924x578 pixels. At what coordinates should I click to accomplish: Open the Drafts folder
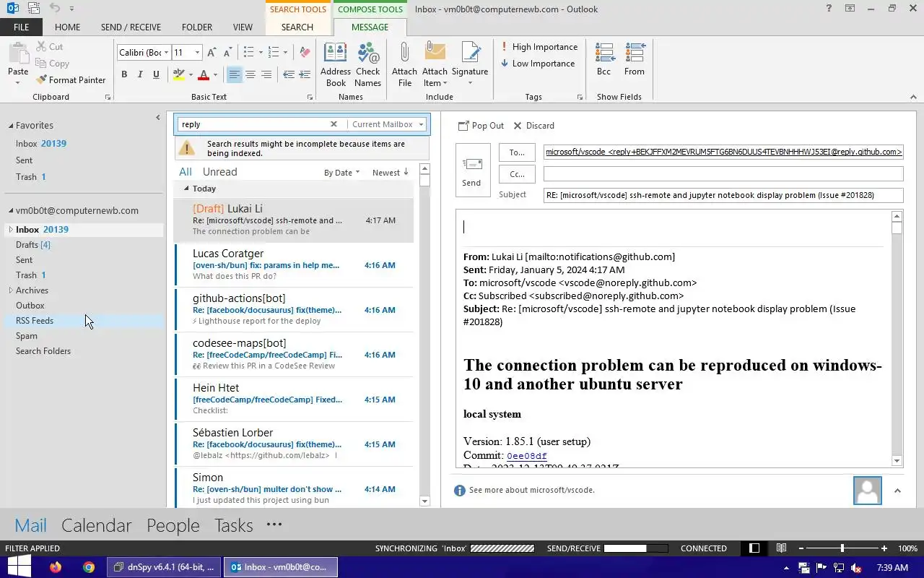(x=33, y=245)
